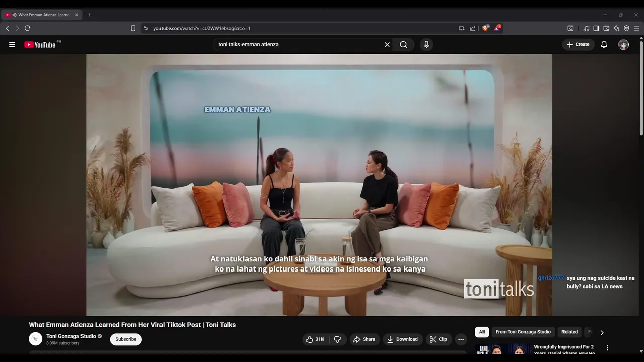Image resolution: width=644 pixels, height=362 pixels.
Task: Toggle the browser sidebar panel
Action: 596,28
